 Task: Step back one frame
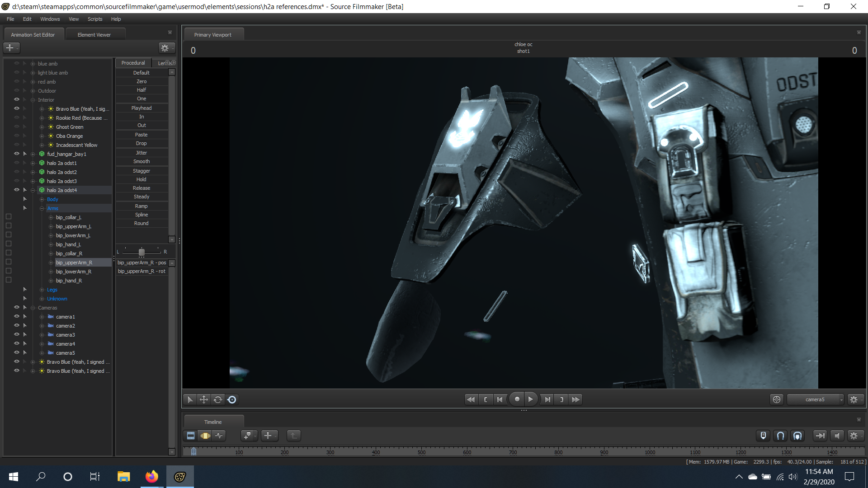coord(500,399)
